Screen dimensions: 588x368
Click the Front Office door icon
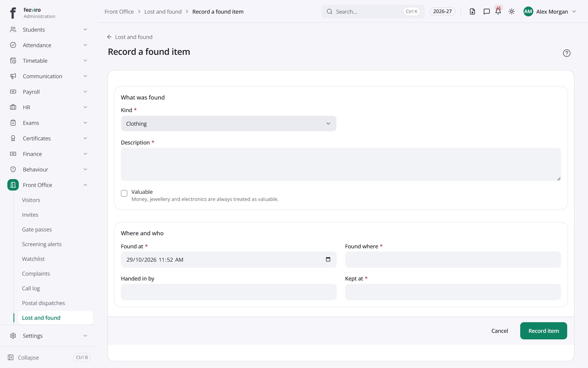coord(13,185)
